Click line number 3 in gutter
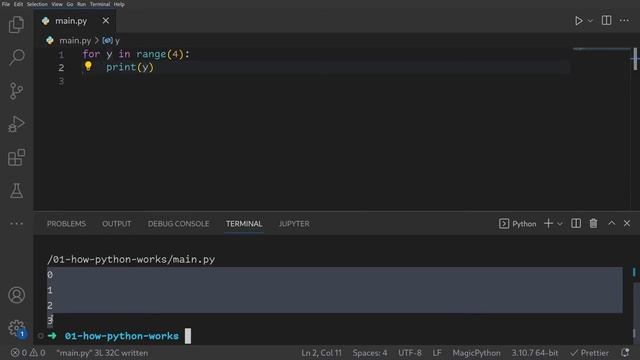 [x=61, y=81]
